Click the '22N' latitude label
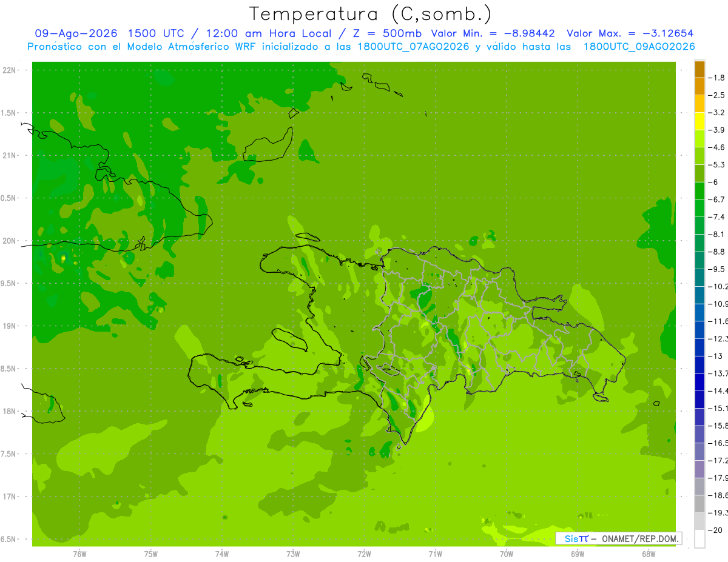The width and height of the screenshot is (728, 562). 9,70
